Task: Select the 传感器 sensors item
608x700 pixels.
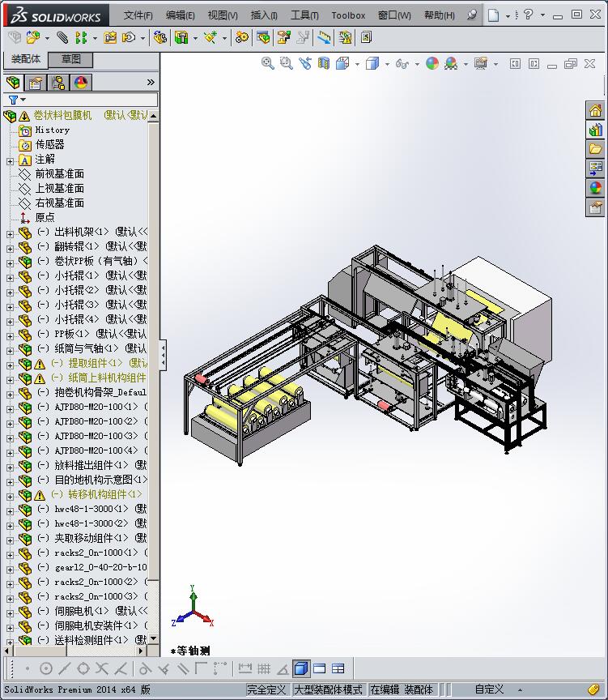Action: (49, 145)
